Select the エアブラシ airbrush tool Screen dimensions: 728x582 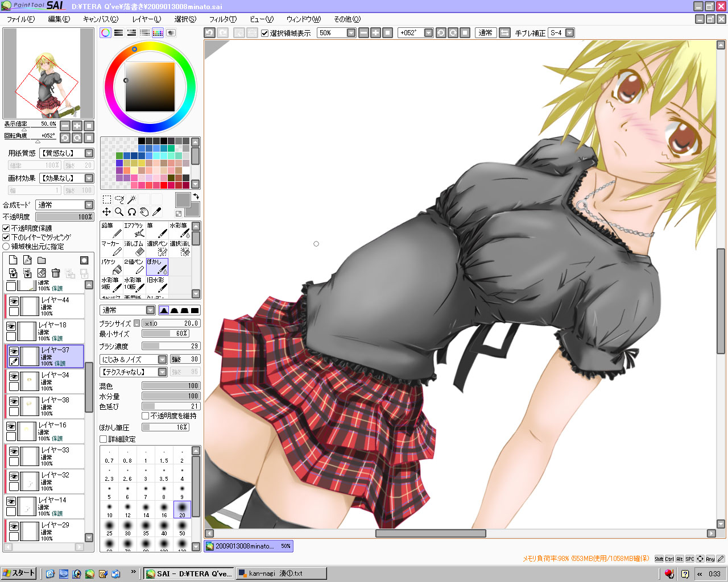pos(134,230)
